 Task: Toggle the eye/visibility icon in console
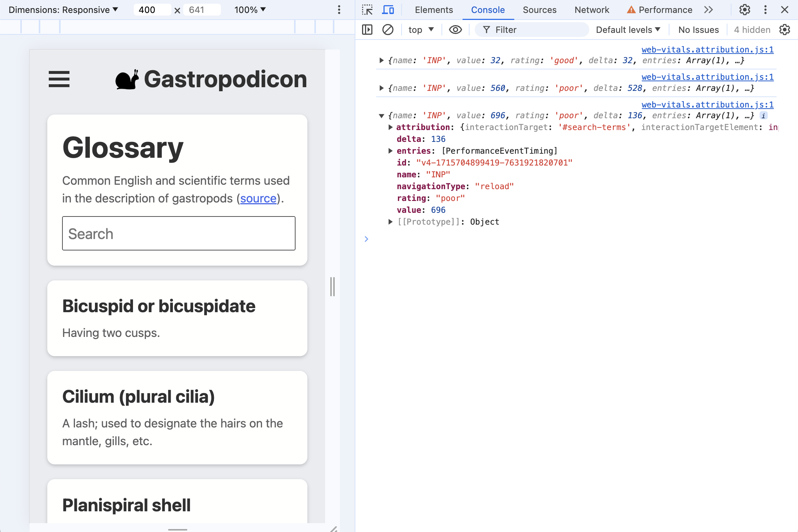click(x=454, y=29)
